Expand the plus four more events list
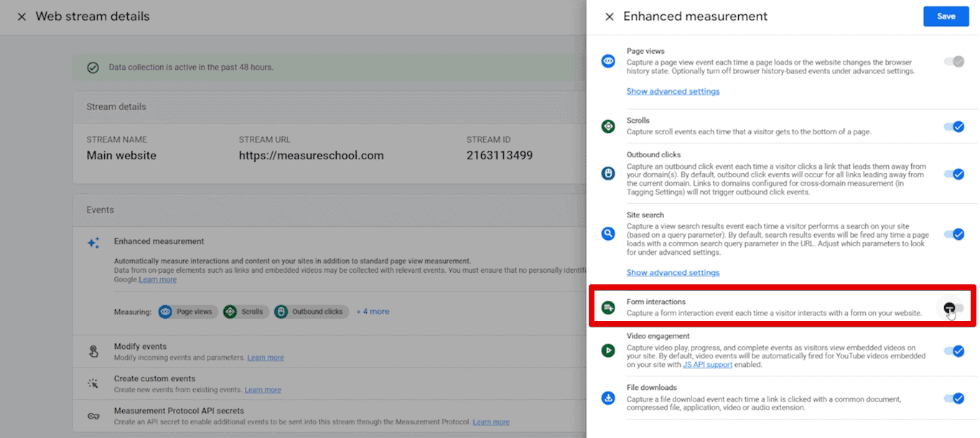The image size is (980, 438). click(x=373, y=311)
